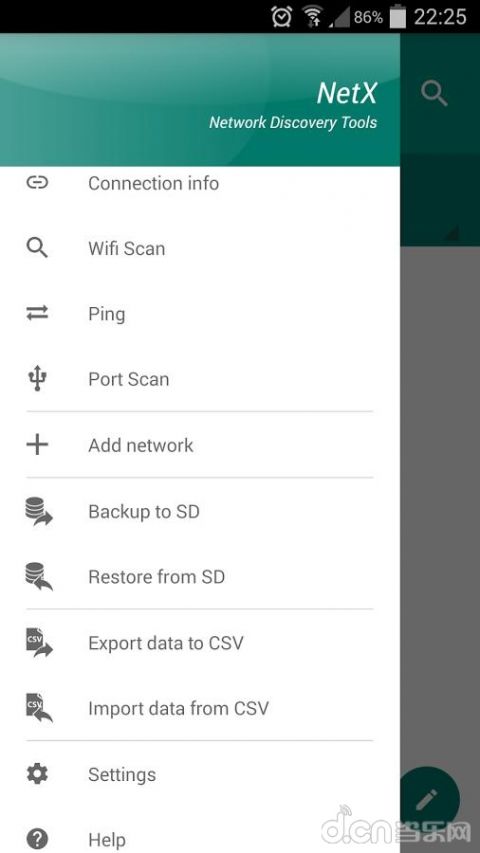
Task: Tap the NetX header title
Action: pos(347,93)
